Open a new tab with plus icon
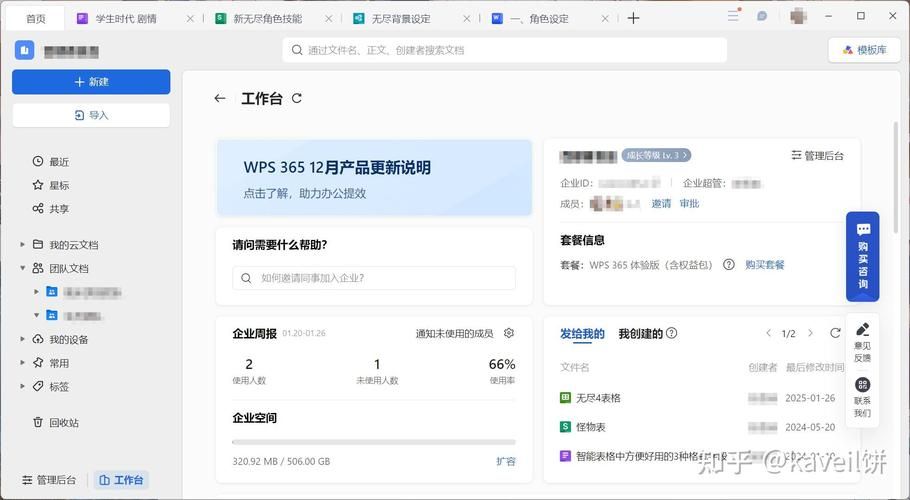Image resolution: width=910 pixels, height=500 pixels. pyautogui.click(x=633, y=18)
